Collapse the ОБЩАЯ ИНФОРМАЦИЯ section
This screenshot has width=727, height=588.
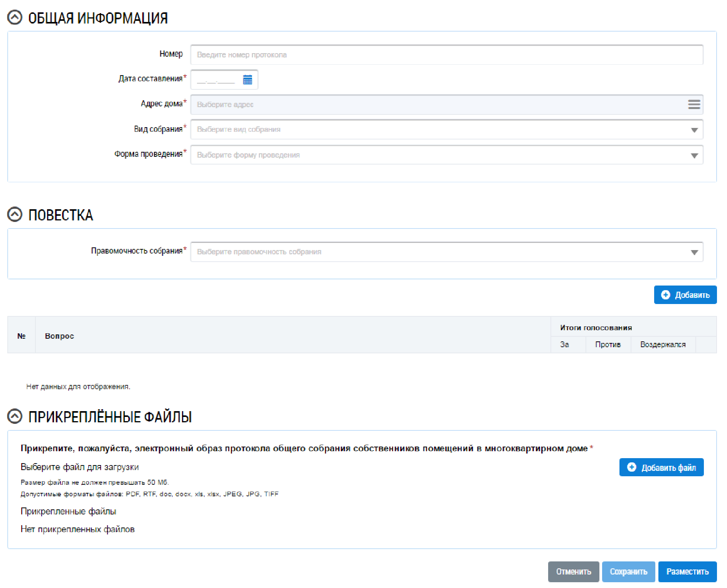tap(15, 18)
